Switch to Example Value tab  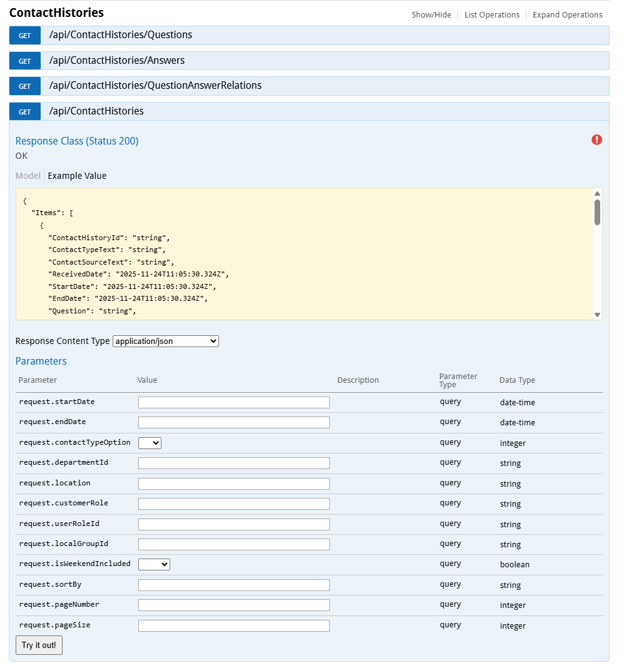pyautogui.click(x=77, y=176)
